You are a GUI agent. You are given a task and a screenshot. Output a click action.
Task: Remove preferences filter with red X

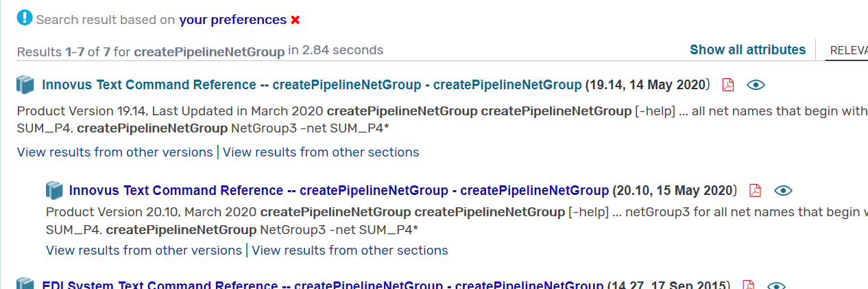pos(296,20)
